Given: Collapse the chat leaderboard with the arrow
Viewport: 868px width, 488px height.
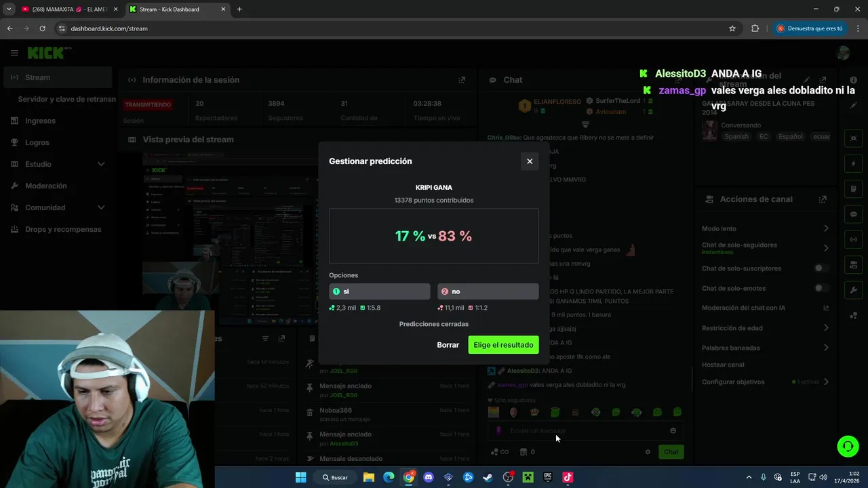Looking at the screenshot, I should tap(585, 125).
